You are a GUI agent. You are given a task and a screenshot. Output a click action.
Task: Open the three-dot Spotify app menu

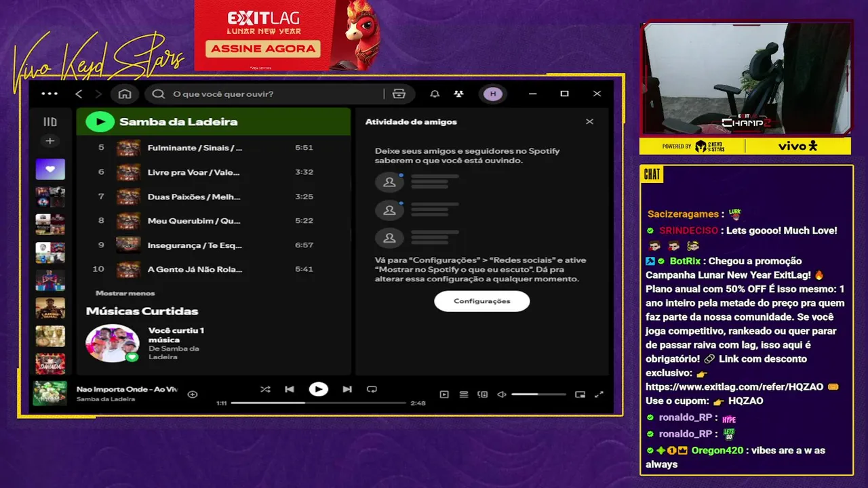(x=50, y=94)
